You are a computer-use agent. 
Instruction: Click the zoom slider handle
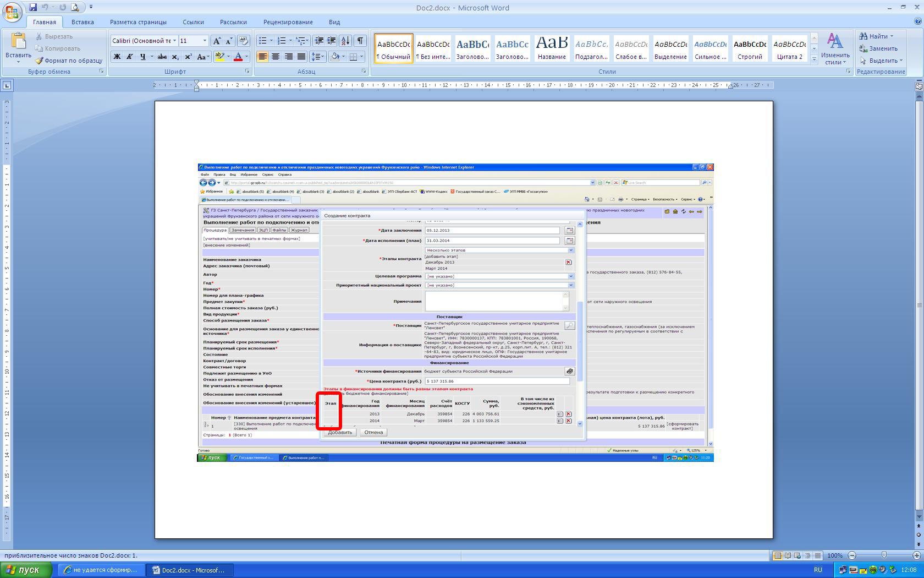(884, 555)
